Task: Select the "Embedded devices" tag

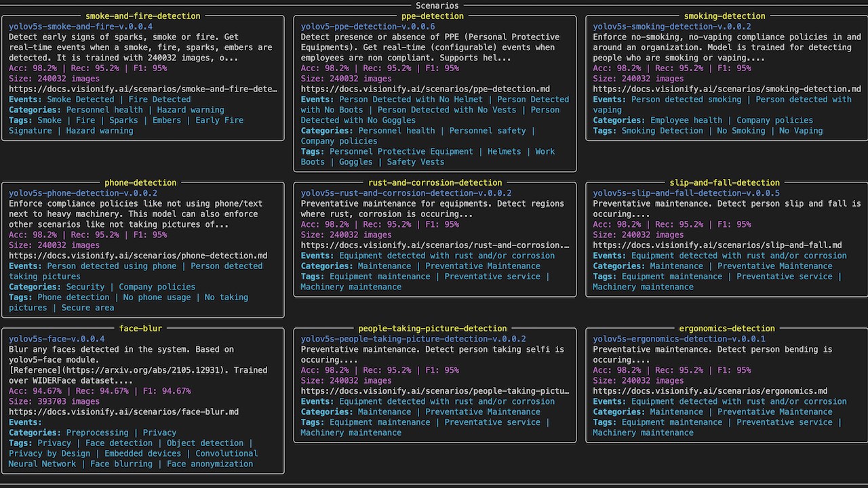Action: [x=143, y=453]
